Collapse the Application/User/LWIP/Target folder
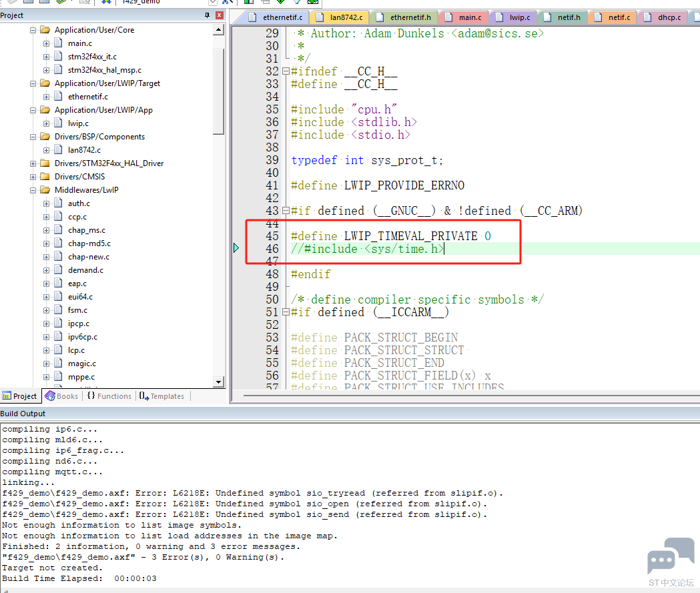Image resolution: width=700 pixels, height=593 pixels. point(33,84)
